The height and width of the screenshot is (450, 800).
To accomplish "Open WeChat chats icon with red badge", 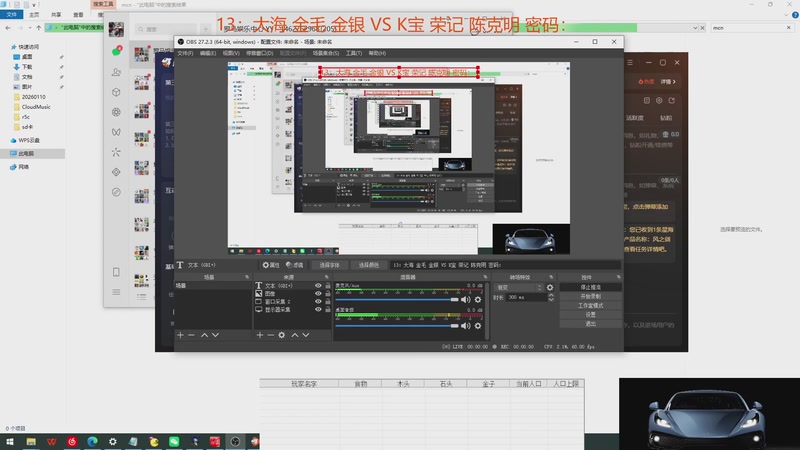I will [x=116, y=51].
